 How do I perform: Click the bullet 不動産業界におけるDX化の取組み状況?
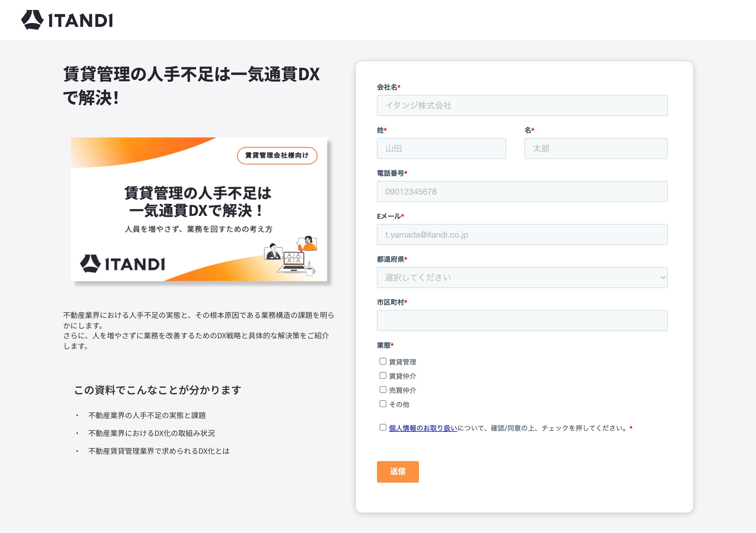[x=151, y=433]
